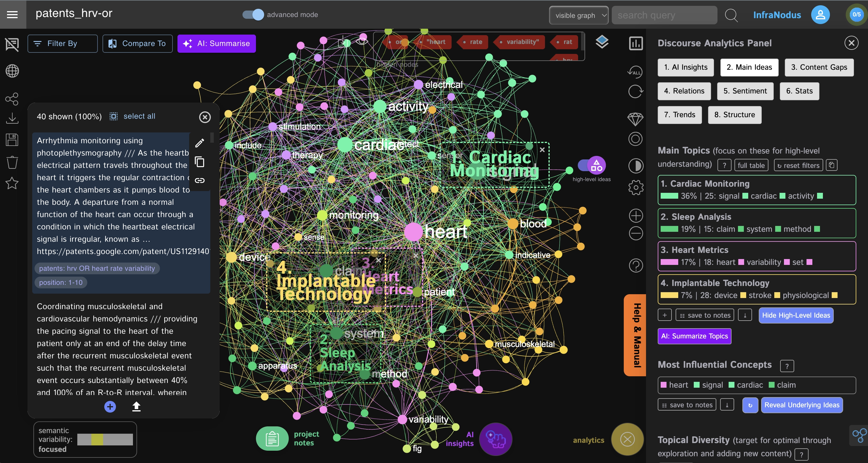Click the refresh graph rotate icon
Screen dimensions: 868x463
point(636,91)
